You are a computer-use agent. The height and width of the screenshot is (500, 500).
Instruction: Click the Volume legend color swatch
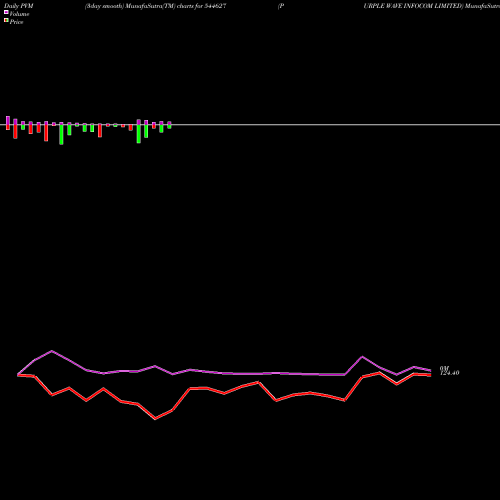(6, 12)
